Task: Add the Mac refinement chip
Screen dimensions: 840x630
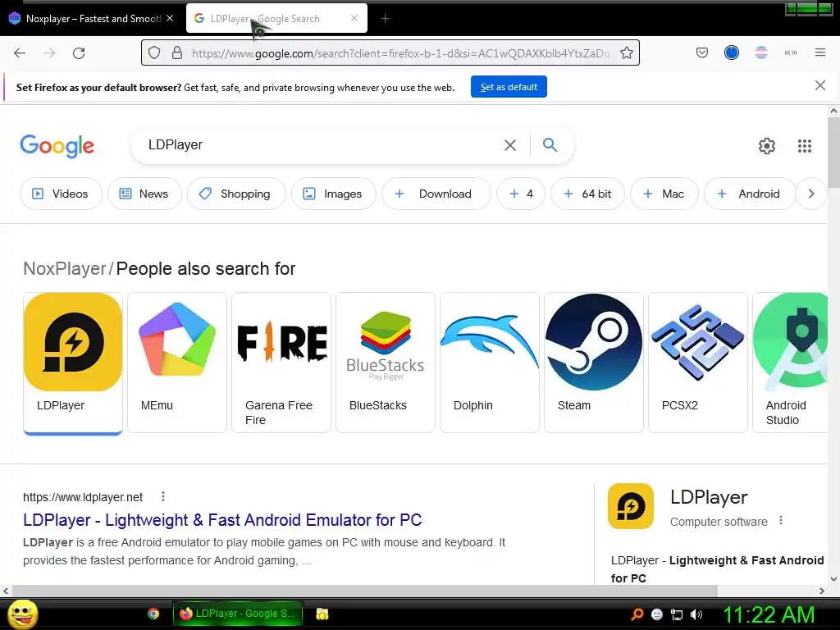Action: (x=664, y=194)
